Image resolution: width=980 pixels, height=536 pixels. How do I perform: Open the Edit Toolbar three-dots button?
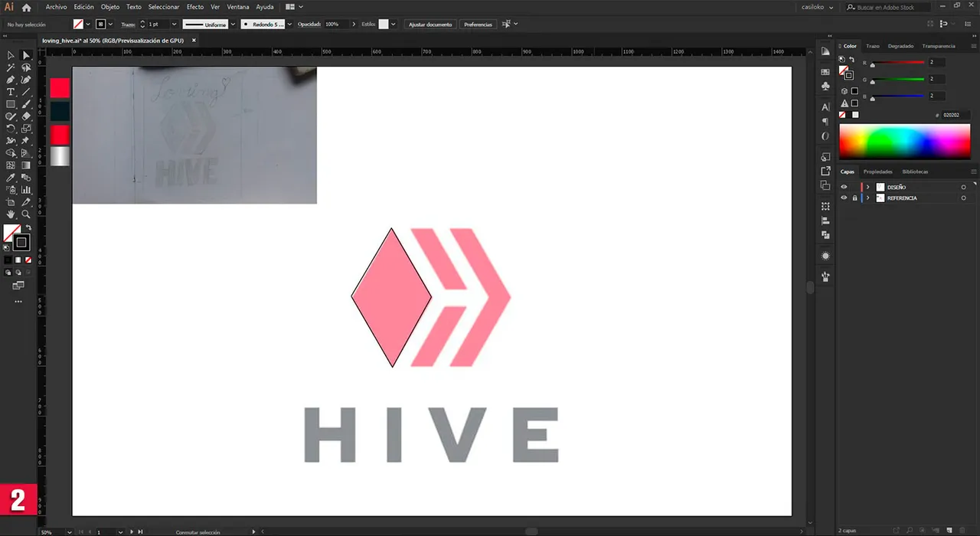(x=18, y=301)
